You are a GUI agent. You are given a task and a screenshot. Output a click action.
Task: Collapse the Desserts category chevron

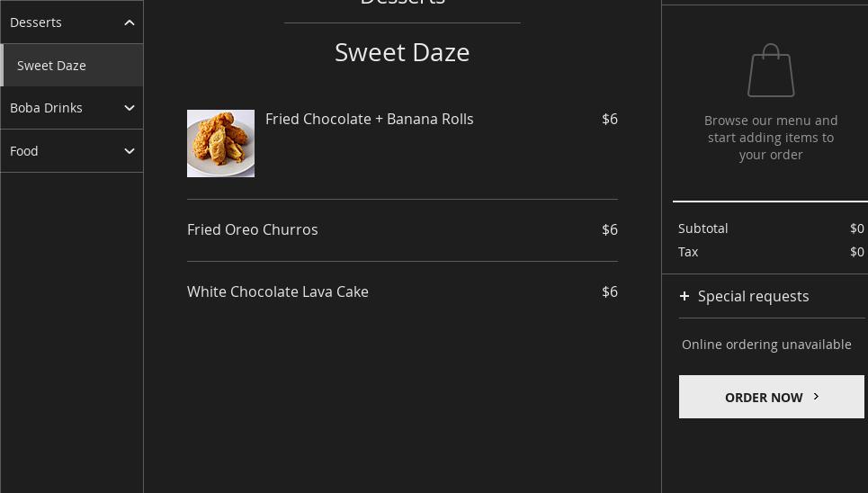pyautogui.click(x=130, y=22)
